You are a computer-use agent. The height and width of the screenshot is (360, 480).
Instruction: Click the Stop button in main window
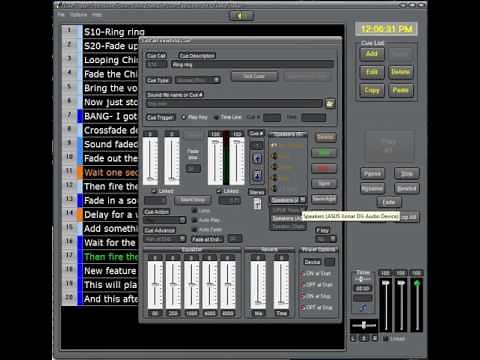[407, 173]
